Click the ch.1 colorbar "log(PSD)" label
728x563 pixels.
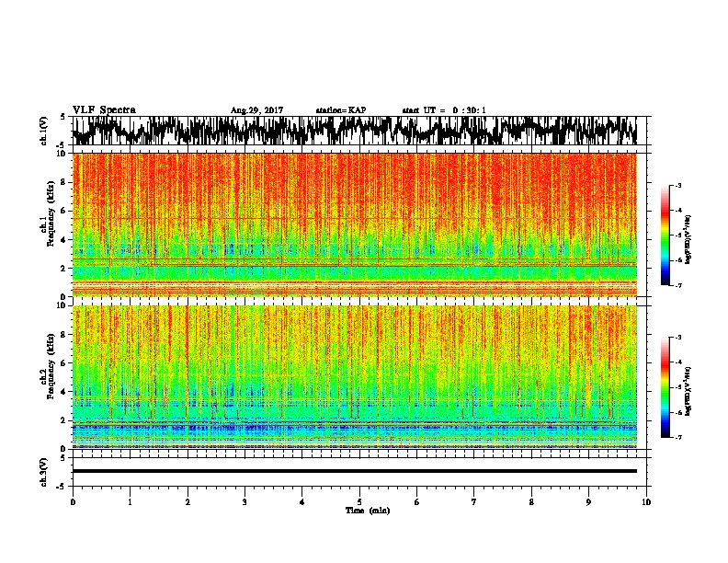coord(688,240)
